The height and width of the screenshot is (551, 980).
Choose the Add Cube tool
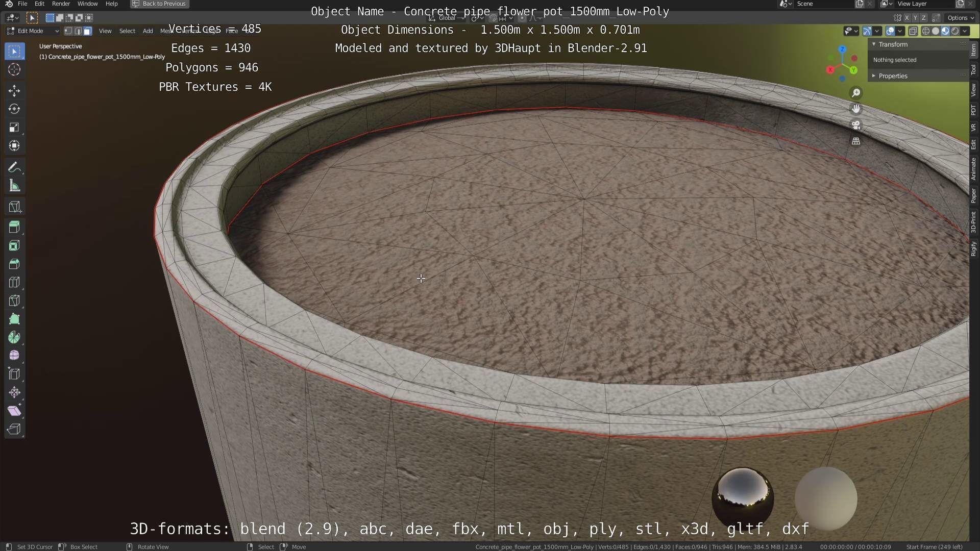14,207
